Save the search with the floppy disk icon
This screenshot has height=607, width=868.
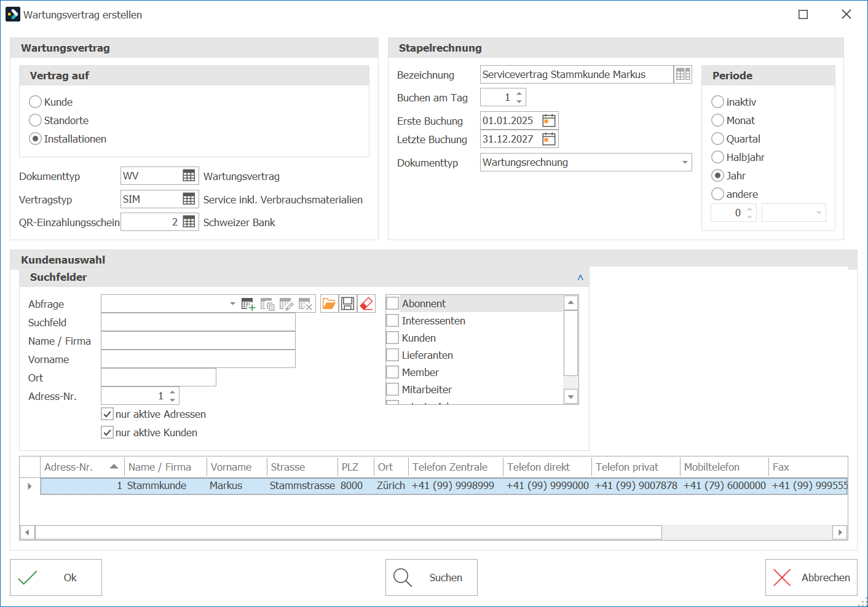click(347, 303)
